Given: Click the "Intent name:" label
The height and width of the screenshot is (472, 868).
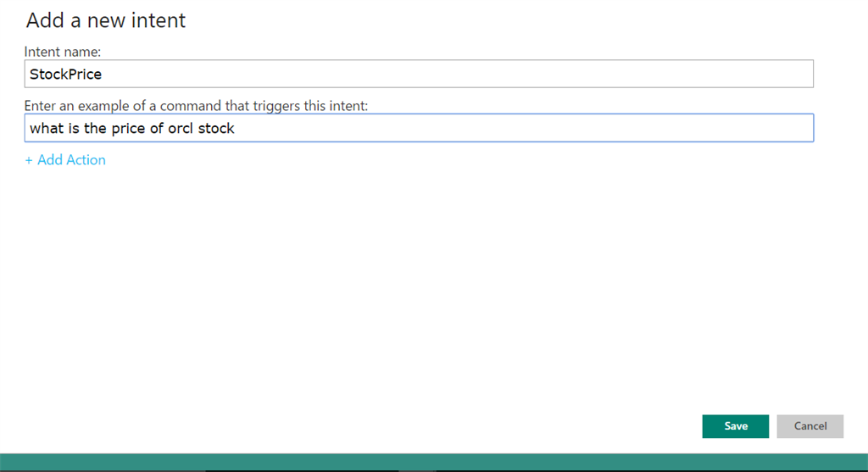Looking at the screenshot, I should tap(63, 52).
